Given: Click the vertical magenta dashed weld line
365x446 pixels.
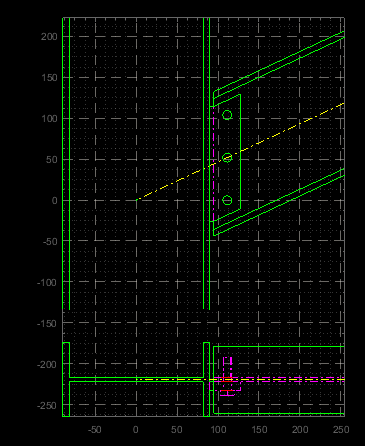Looking at the screenshot, I should point(213,163).
